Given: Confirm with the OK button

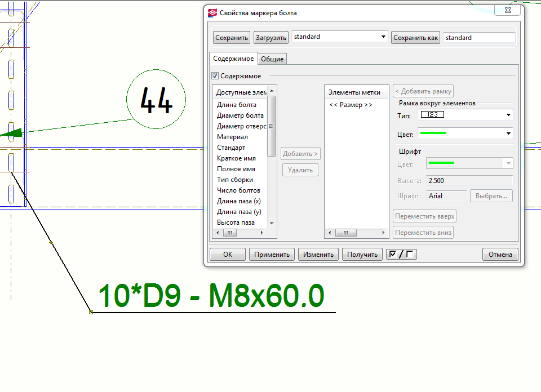Looking at the screenshot, I should coord(228,255).
